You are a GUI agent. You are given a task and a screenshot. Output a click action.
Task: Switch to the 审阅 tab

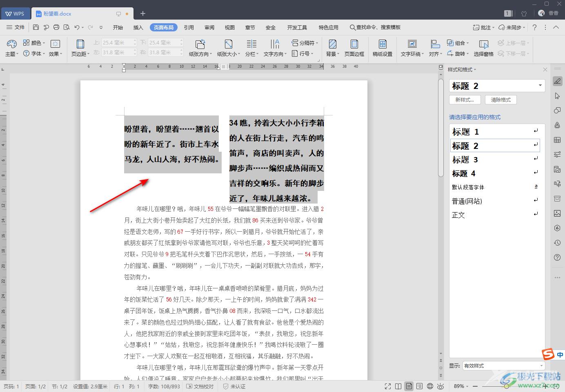[x=209, y=27]
